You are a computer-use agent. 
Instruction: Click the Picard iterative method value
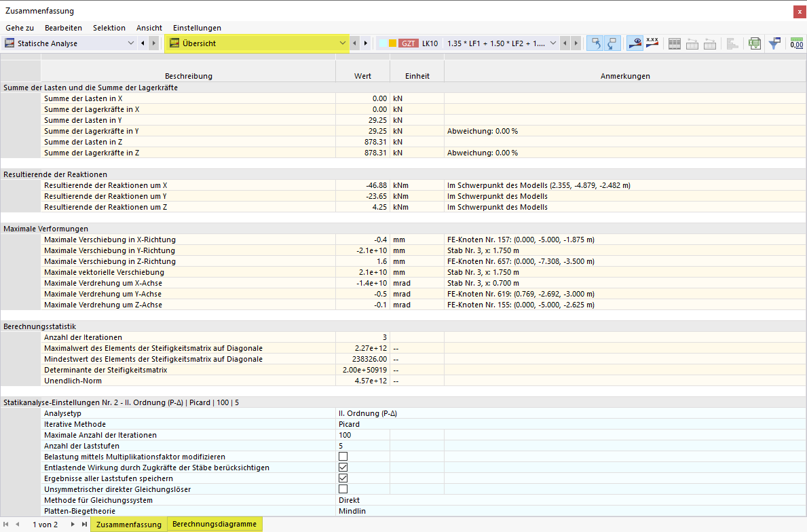[349, 424]
